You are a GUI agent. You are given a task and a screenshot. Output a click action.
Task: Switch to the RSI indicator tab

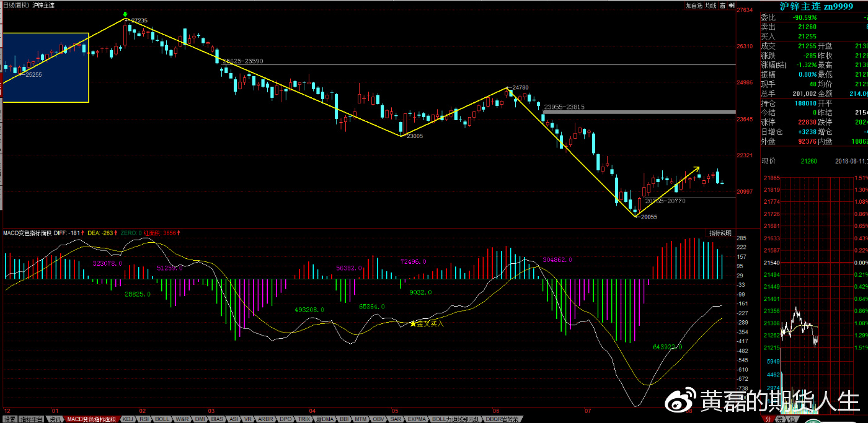[144, 419]
